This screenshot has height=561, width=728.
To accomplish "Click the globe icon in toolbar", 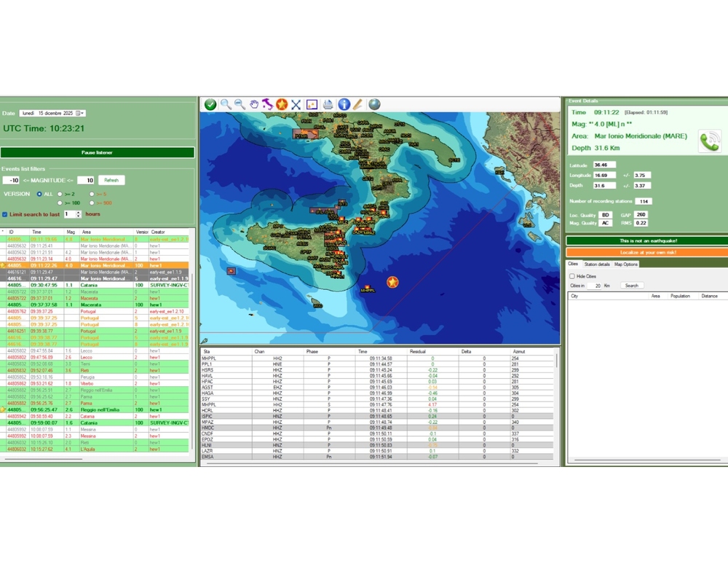I will pos(374,105).
